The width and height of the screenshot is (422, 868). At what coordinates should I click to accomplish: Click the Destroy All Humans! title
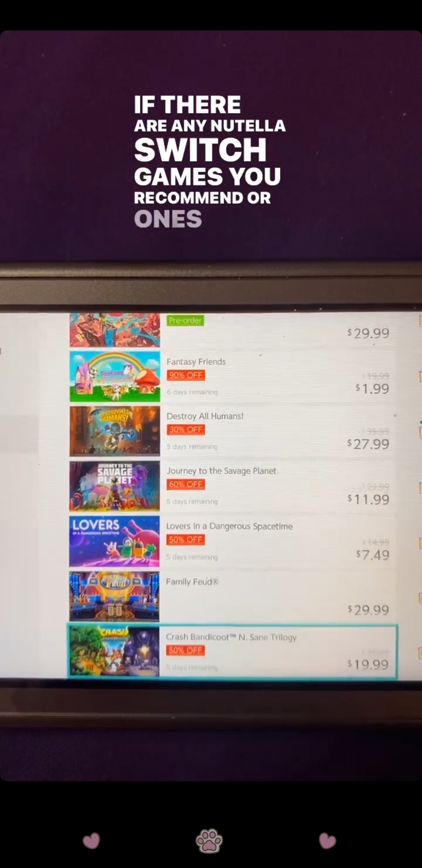205,416
